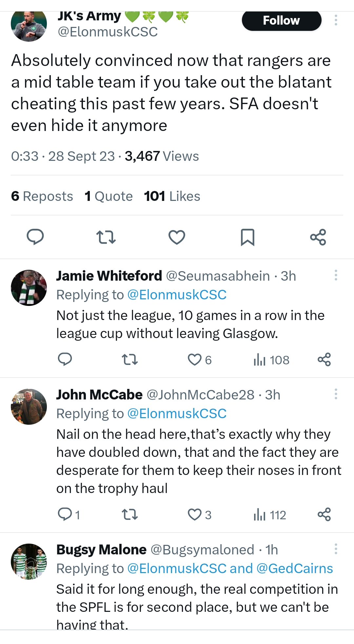354x644 pixels.
Task: Open more options on John McCabe's reply
Action: pos(336,394)
